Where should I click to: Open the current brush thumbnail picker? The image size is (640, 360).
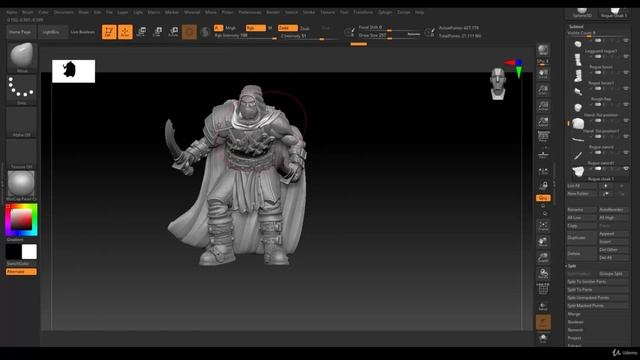[x=22, y=56]
